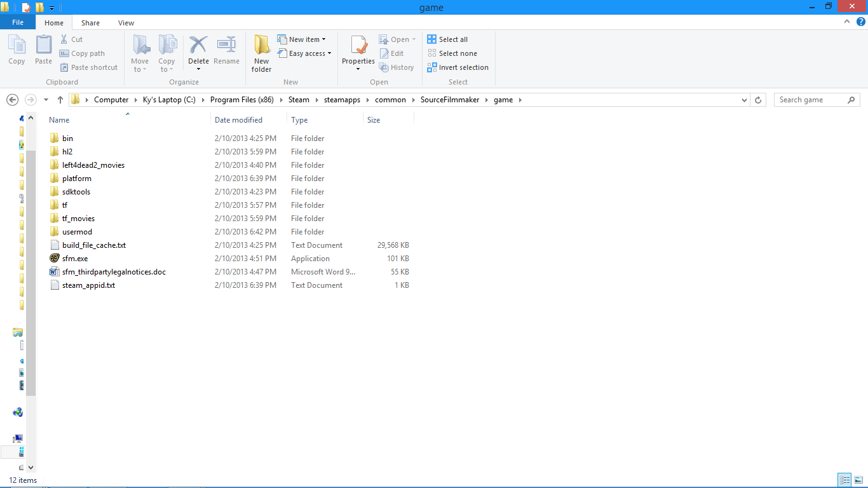The height and width of the screenshot is (488, 868).
Task: Open the Customize Quick Access Toolbar dropdown
Action: pyautogui.click(x=52, y=8)
